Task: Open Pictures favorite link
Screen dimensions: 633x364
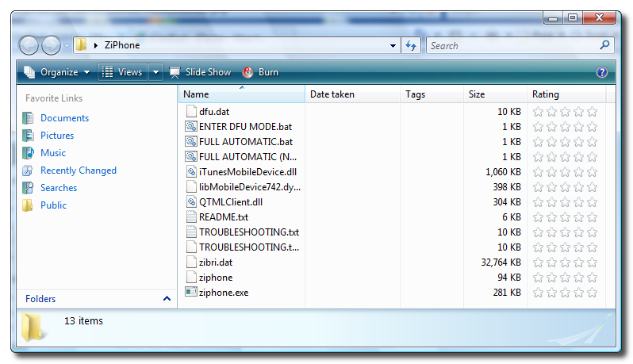Action: tap(57, 136)
